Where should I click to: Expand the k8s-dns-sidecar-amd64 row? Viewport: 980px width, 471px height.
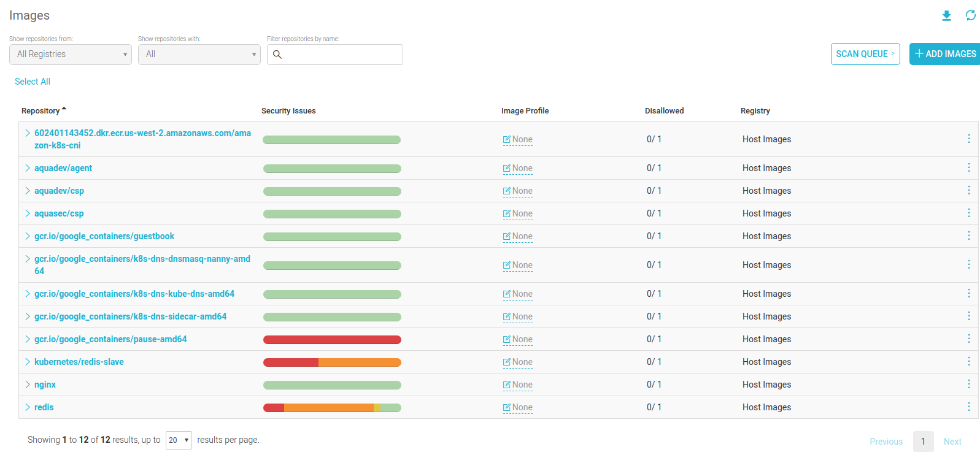[28, 316]
